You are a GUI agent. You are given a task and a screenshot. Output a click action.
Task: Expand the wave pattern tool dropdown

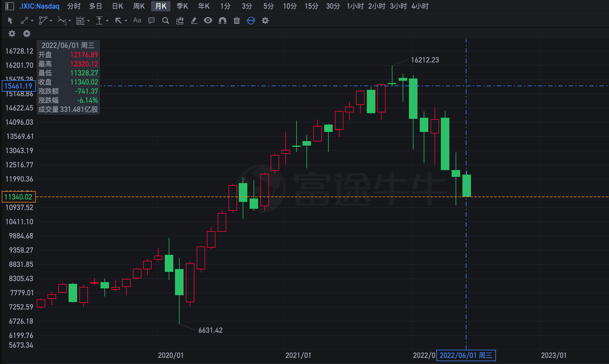pyautogui.click(x=70, y=21)
